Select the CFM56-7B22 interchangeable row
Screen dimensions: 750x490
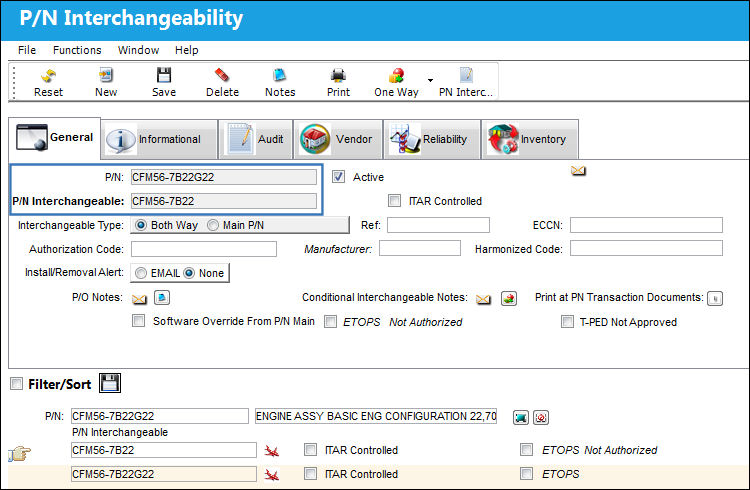164,450
